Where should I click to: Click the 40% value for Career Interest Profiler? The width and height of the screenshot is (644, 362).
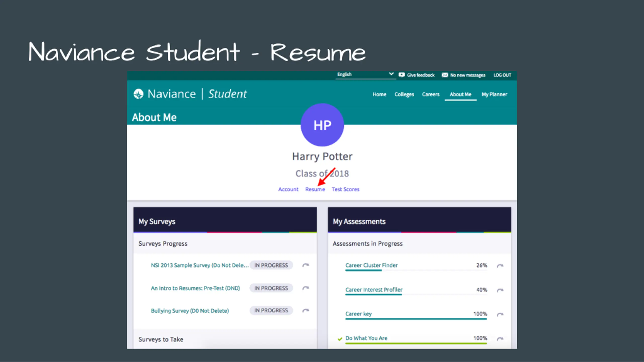[x=481, y=290]
